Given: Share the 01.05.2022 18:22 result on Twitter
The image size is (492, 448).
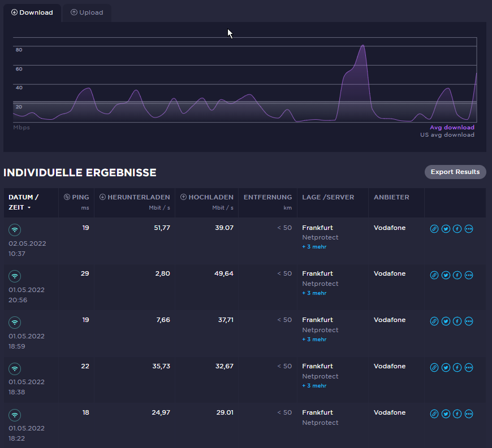Looking at the screenshot, I should pyautogui.click(x=446, y=414).
